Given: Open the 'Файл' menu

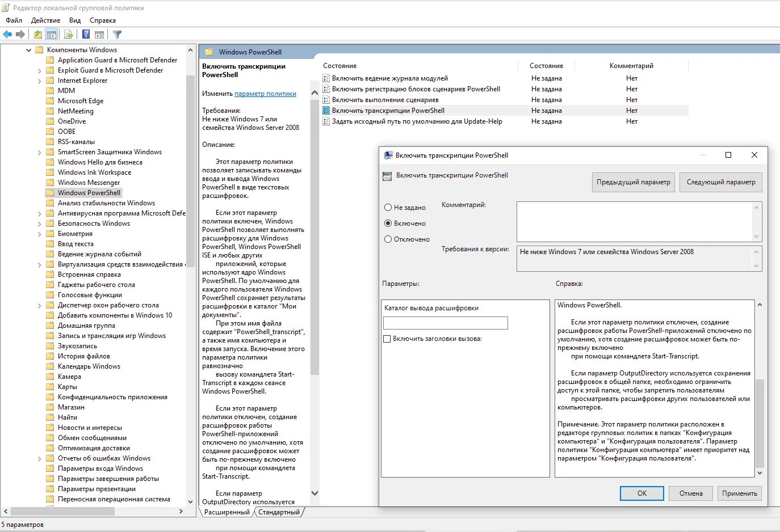Looking at the screenshot, I should [x=14, y=20].
